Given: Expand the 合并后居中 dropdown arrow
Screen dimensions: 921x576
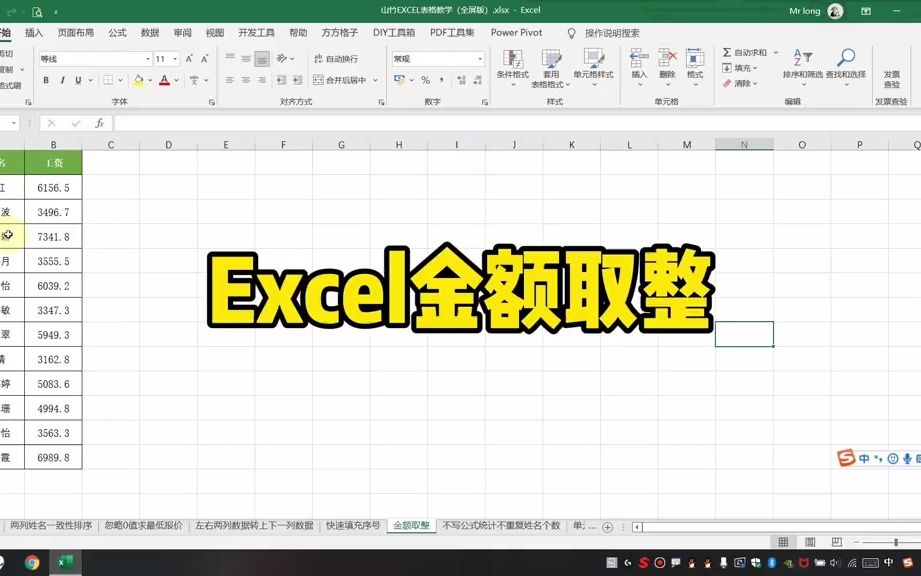Looking at the screenshot, I should coord(373,79).
